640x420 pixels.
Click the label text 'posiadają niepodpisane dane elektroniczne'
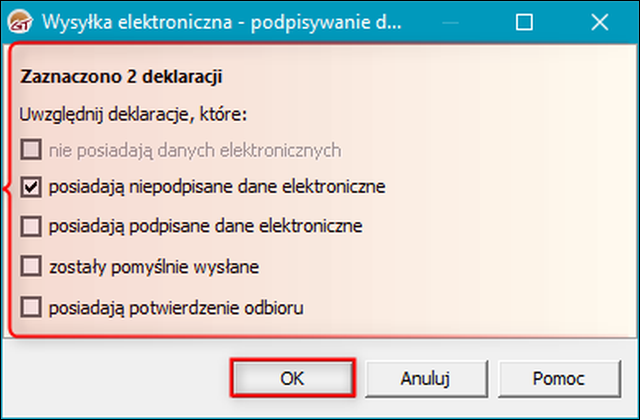[217, 187]
